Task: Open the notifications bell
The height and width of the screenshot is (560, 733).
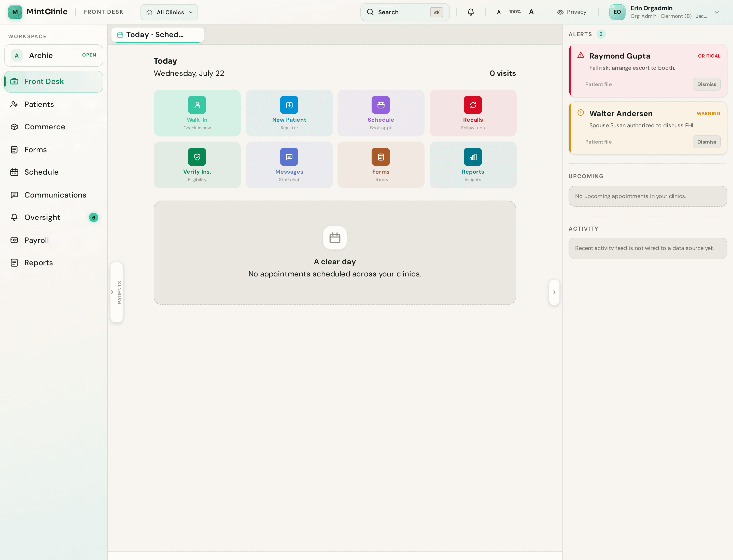Action: coord(471,12)
